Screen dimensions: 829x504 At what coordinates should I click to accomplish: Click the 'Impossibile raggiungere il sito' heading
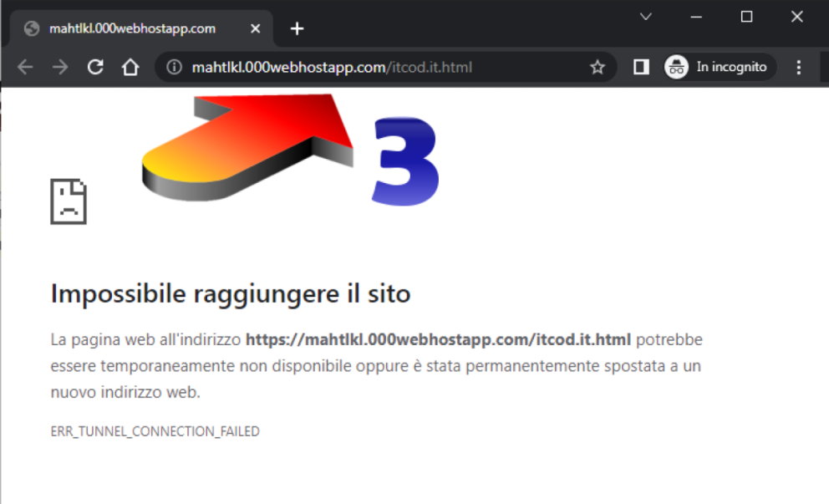[x=231, y=293]
